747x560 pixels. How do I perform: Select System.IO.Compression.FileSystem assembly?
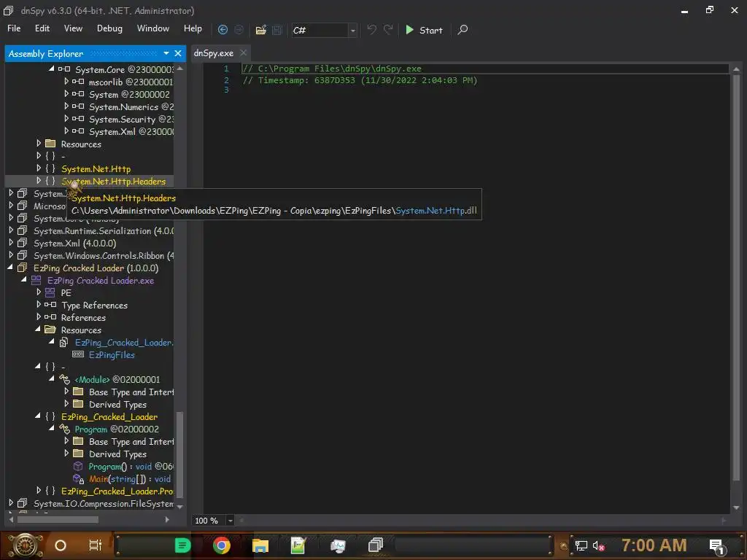(x=104, y=504)
